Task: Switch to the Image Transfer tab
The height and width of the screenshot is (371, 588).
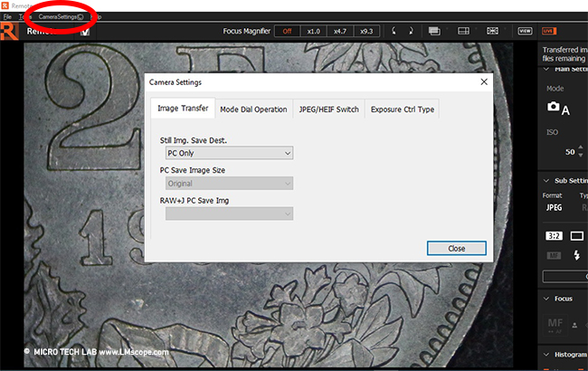Action: point(183,108)
